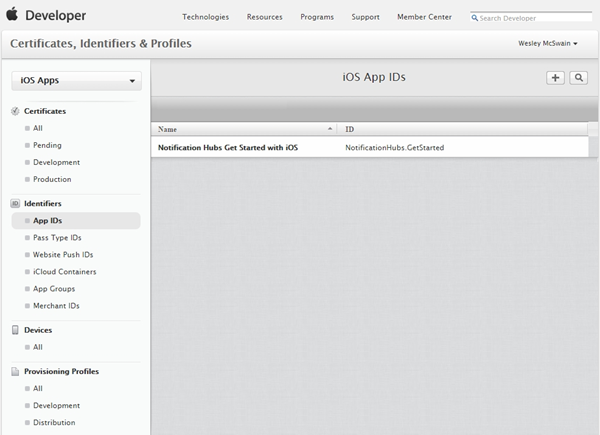Click the Devices phone icon
The height and width of the screenshot is (435, 600).
tap(15, 330)
